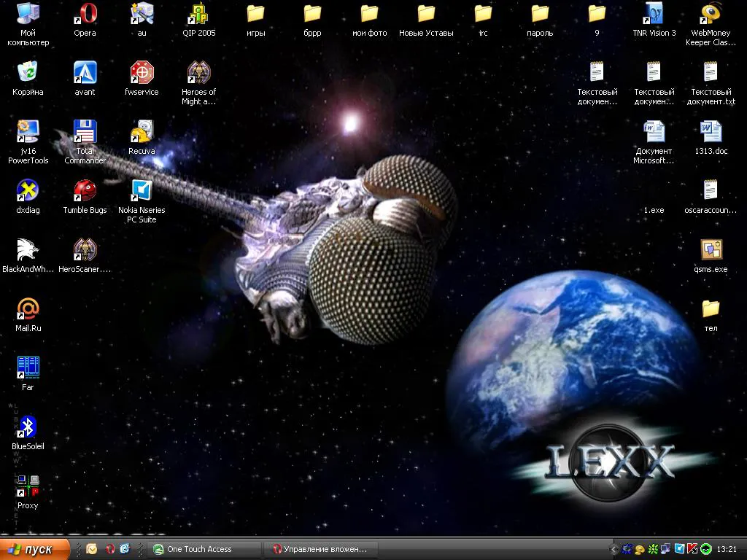This screenshot has height=560, width=747.
Task: Launch the Total Commander shortcut
Action: coord(85,142)
